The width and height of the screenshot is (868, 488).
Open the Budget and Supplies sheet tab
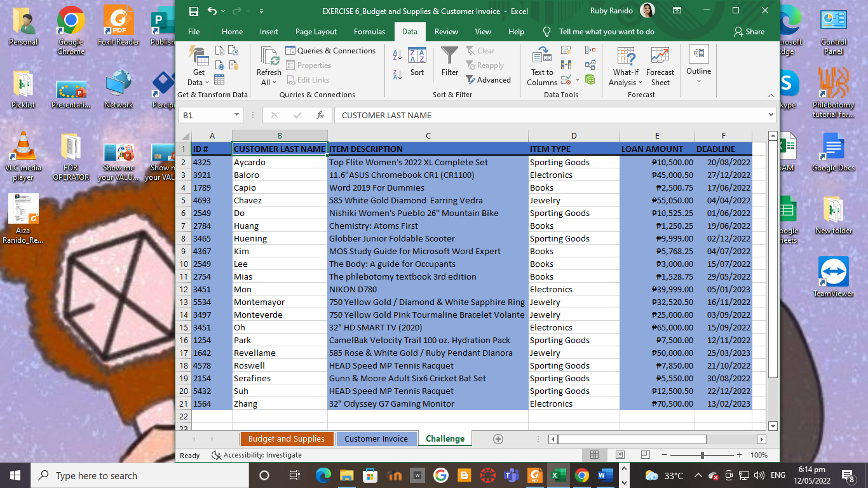[x=287, y=438]
